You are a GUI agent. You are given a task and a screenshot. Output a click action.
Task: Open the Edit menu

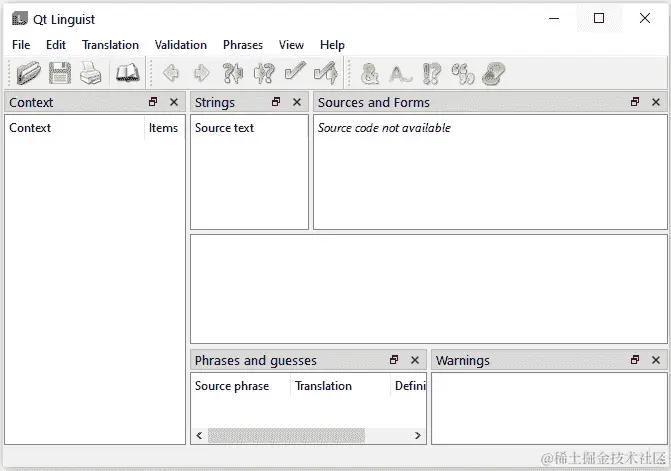click(x=56, y=45)
